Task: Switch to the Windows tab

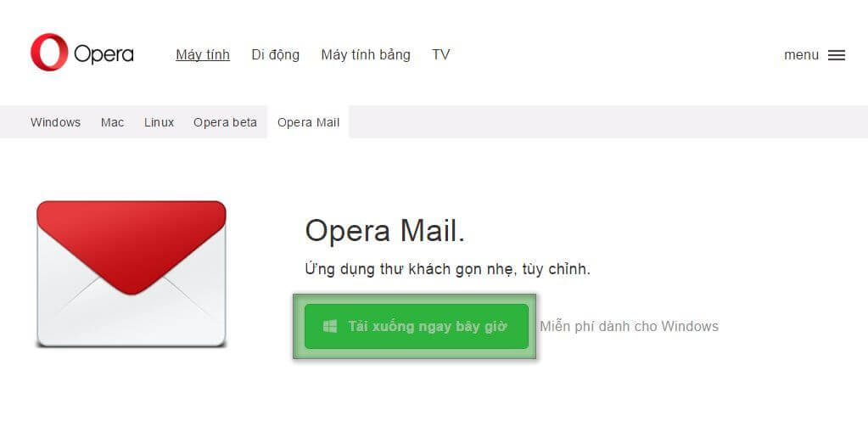Action: coord(55,122)
